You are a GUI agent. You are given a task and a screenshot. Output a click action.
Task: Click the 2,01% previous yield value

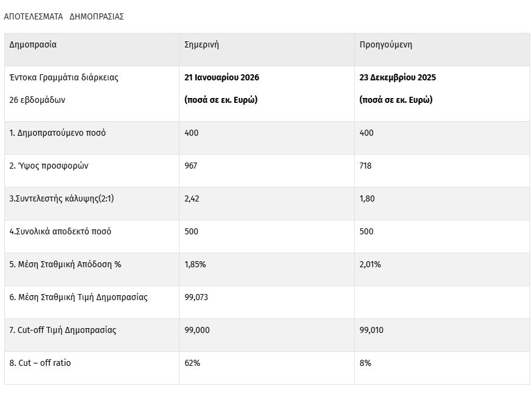pos(370,264)
